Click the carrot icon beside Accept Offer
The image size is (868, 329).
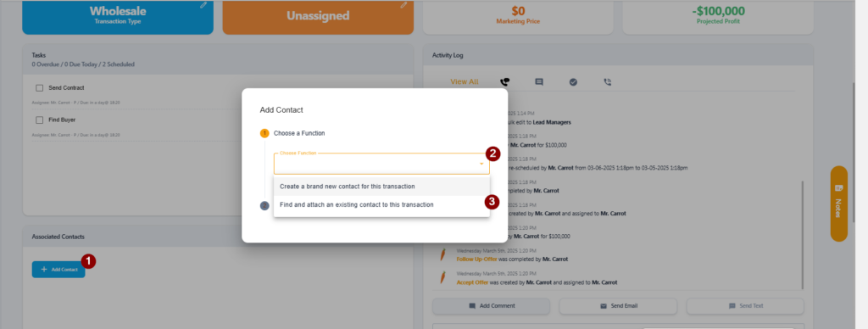[442, 278]
